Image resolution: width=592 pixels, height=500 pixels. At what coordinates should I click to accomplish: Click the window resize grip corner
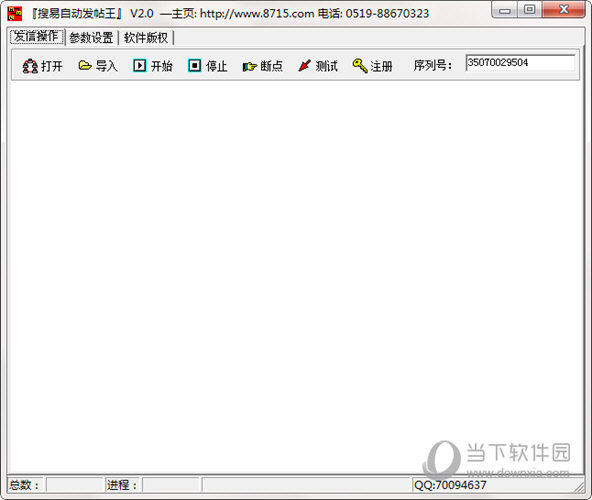point(578,486)
